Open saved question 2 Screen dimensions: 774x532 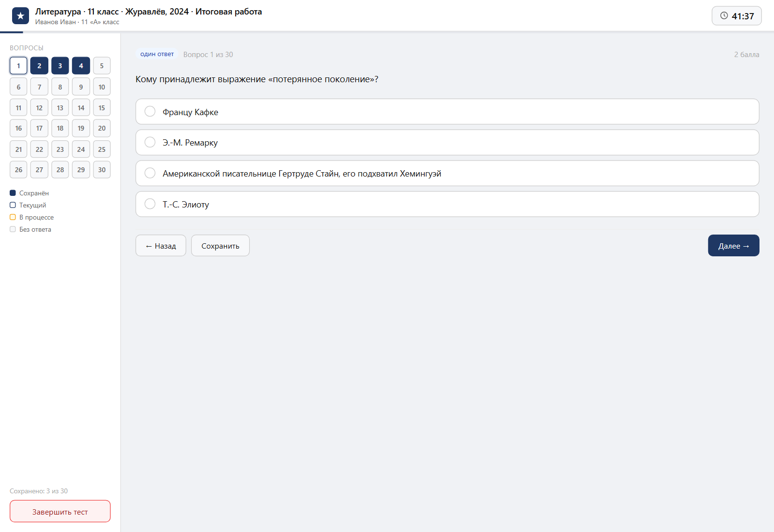[x=39, y=66]
